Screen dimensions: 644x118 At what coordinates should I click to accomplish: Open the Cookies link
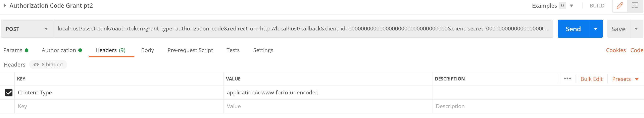point(616,50)
